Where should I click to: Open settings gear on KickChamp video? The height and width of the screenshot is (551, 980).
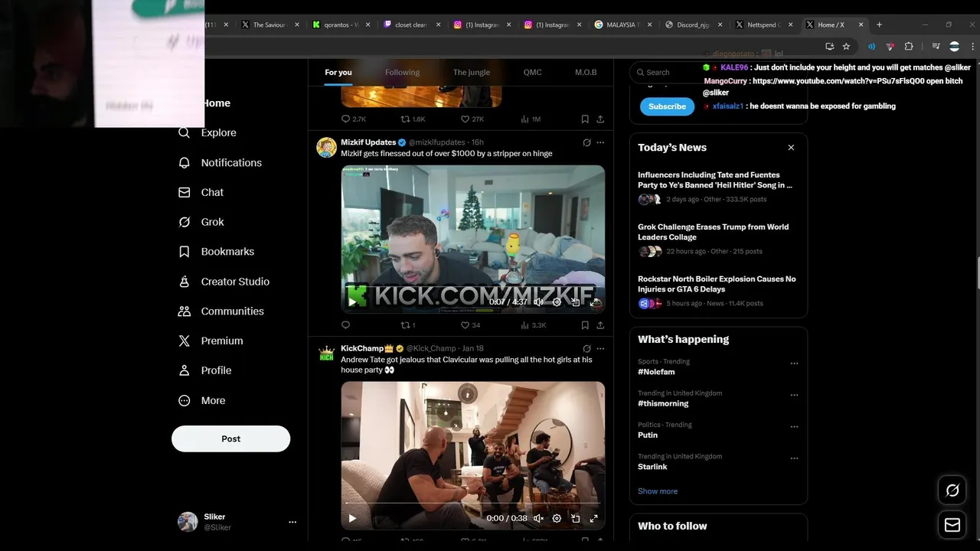click(557, 518)
